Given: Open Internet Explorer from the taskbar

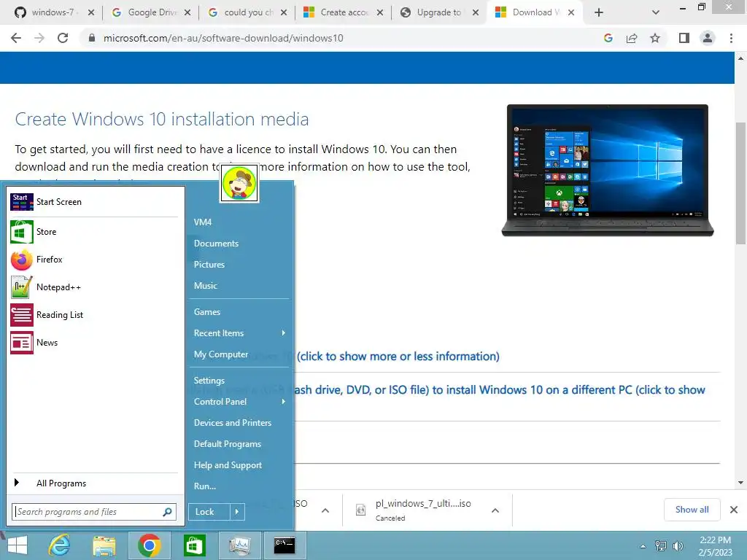Looking at the screenshot, I should click(60, 545).
